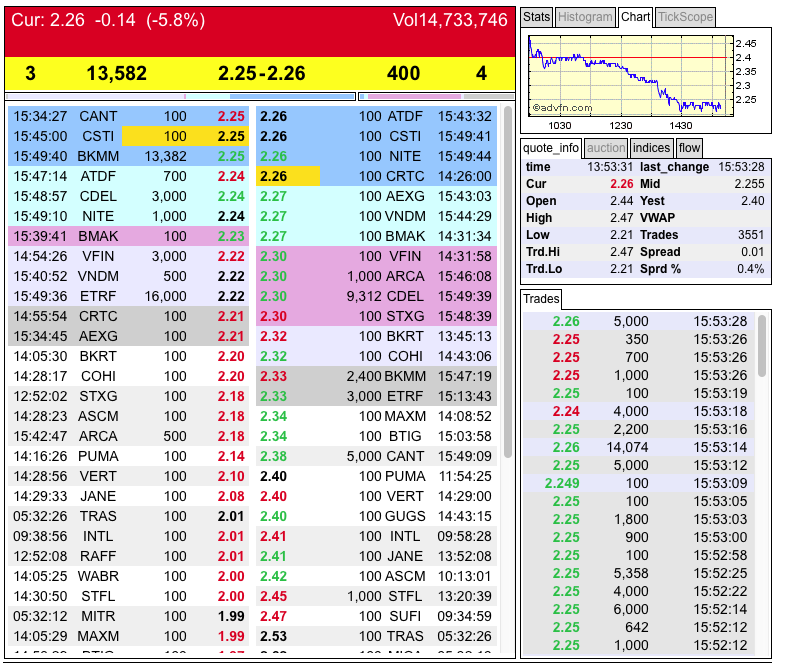The image size is (785, 663).
Task: Select the BKMM bid of 13,382
Action: [x=129, y=156]
